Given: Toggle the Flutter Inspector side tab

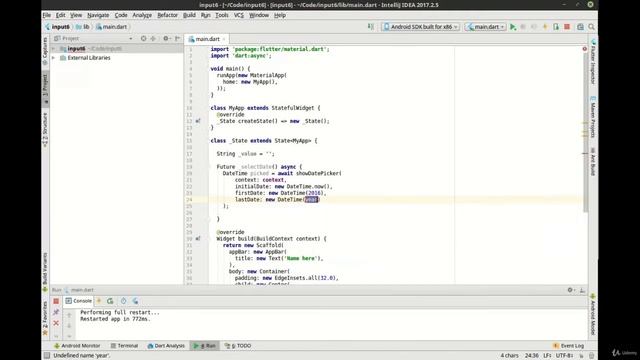Looking at the screenshot, I should click(x=593, y=62).
